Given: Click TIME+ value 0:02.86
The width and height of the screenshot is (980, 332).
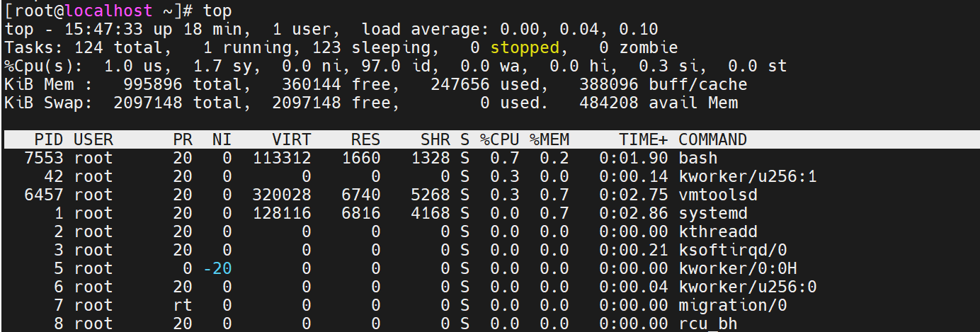Looking at the screenshot, I should (x=634, y=213).
